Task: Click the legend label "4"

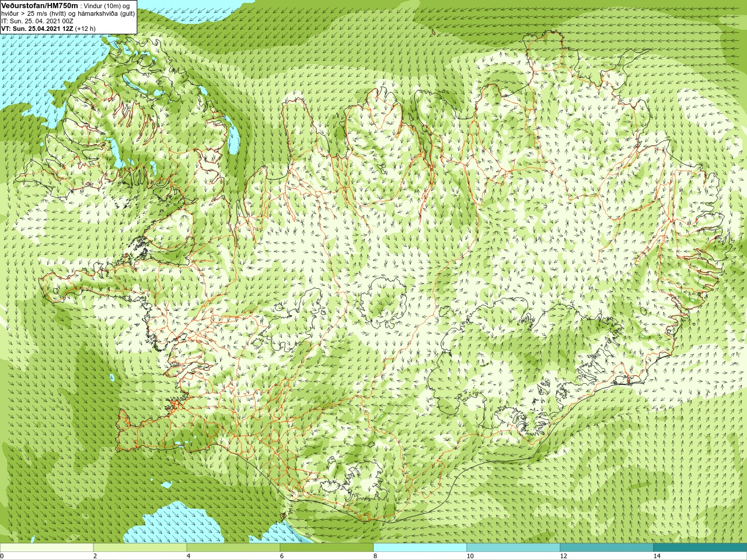Action: pyautogui.click(x=188, y=556)
